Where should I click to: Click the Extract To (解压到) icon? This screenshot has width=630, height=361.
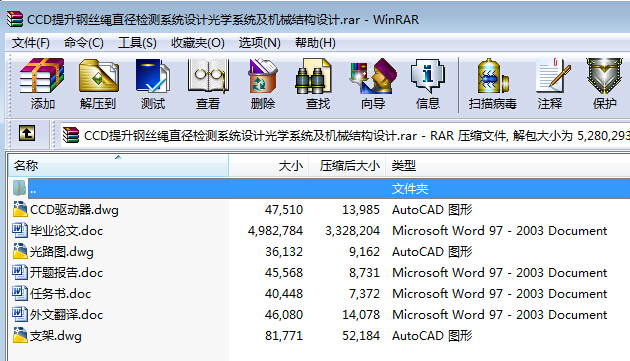pyautogui.click(x=98, y=76)
